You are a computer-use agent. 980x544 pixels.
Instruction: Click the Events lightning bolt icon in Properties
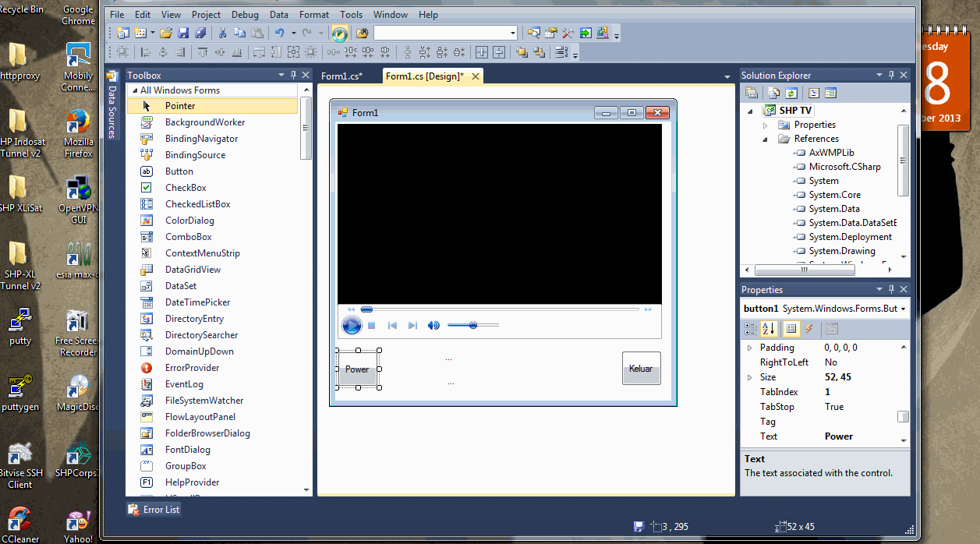tap(809, 329)
